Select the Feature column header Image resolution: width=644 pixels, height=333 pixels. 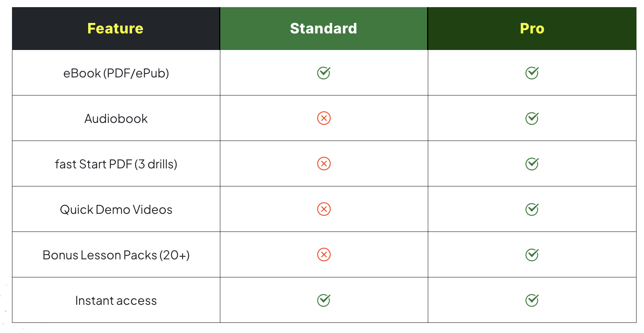click(x=115, y=29)
